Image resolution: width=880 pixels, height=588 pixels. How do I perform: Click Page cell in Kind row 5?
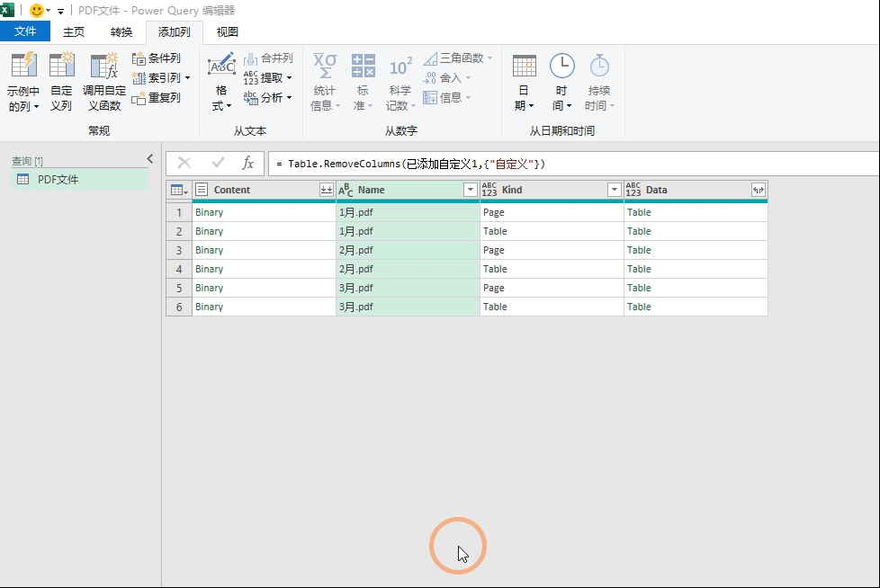point(552,288)
